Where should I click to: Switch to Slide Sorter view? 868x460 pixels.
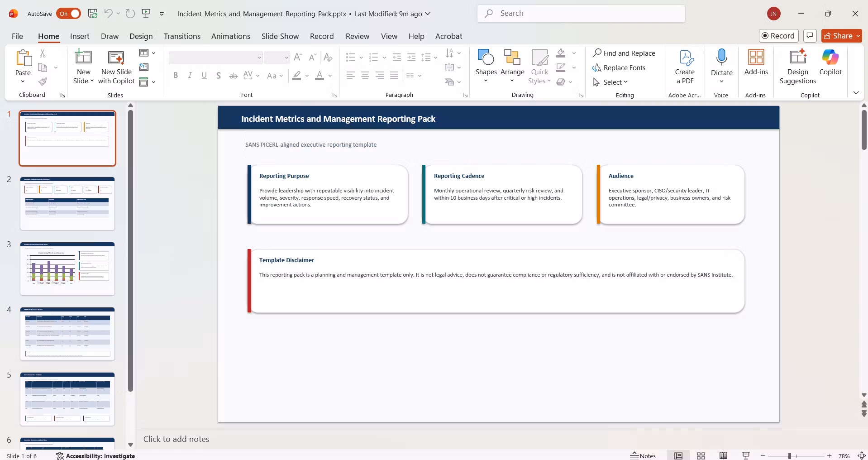(701, 455)
